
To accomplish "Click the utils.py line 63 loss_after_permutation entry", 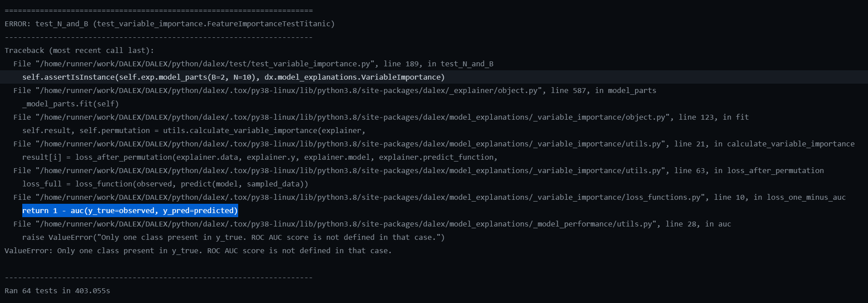I will tap(418, 170).
